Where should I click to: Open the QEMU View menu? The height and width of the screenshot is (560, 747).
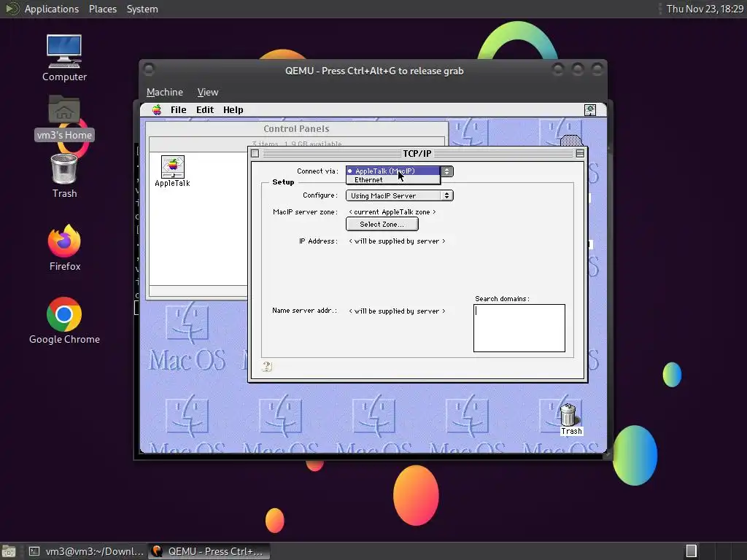click(208, 93)
